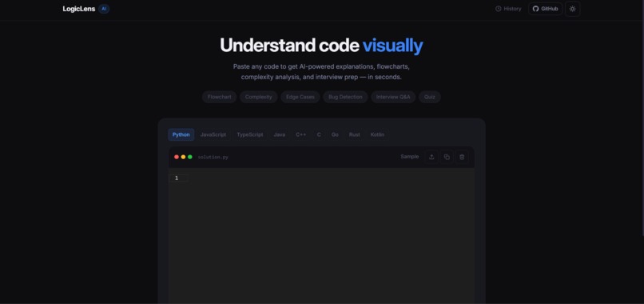Select the Python language tab
644x304 pixels.
coord(181,134)
